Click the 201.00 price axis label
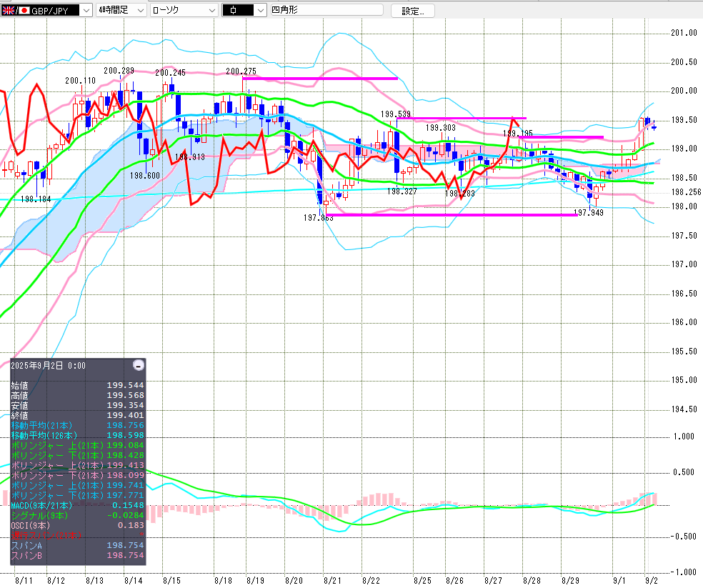The height and width of the screenshot is (588, 703). pyautogui.click(x=684, y=32)
